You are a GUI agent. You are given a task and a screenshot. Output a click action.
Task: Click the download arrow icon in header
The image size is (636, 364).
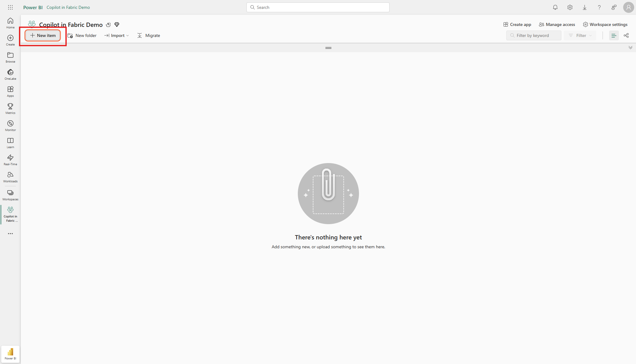tap(585, 7)
